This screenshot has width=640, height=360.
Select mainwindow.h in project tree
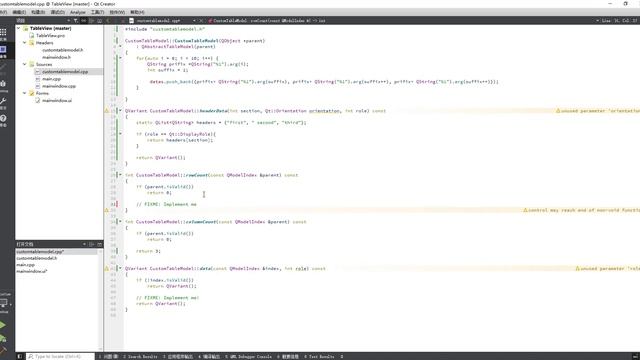56,57
